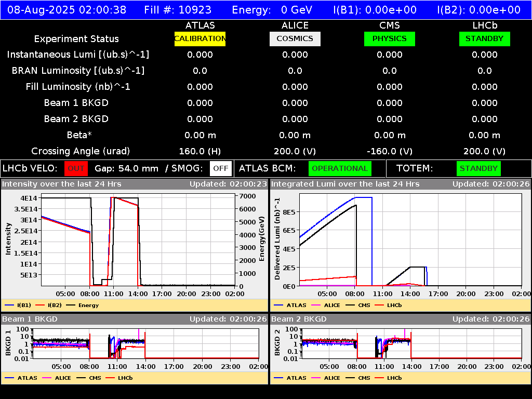532x399 pixels.
Task: Click the Crossing Angle (urad) row label
Action: 81,151
